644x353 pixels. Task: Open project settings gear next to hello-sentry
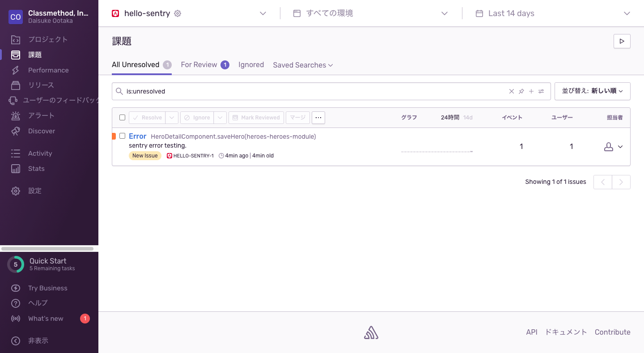click(178, 13)
